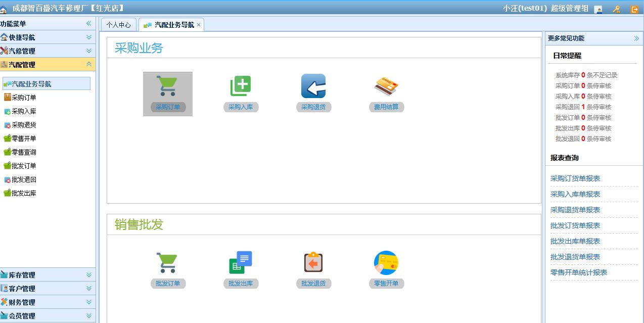Close the 汽配业务导航 tab
This screenshot has width=644, height=323.
(x=199, y=25)
